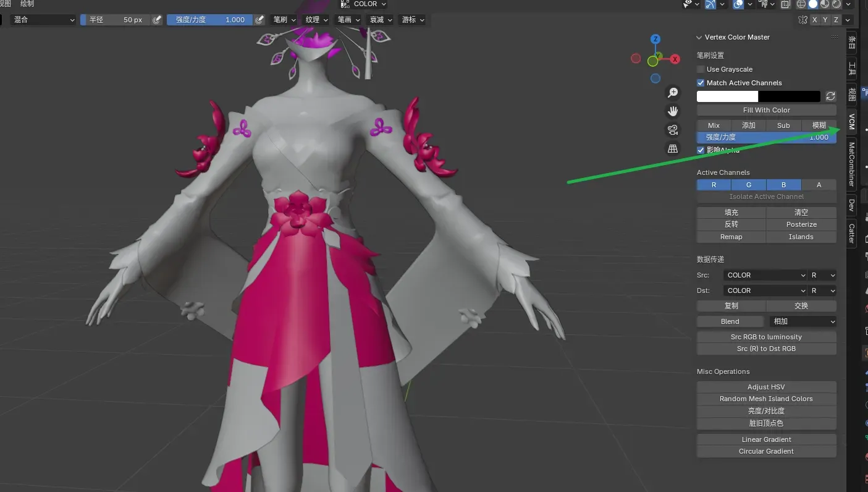
Task: Switch perspective/orthographic with the grid icon
Action: [x=673, y=148]
